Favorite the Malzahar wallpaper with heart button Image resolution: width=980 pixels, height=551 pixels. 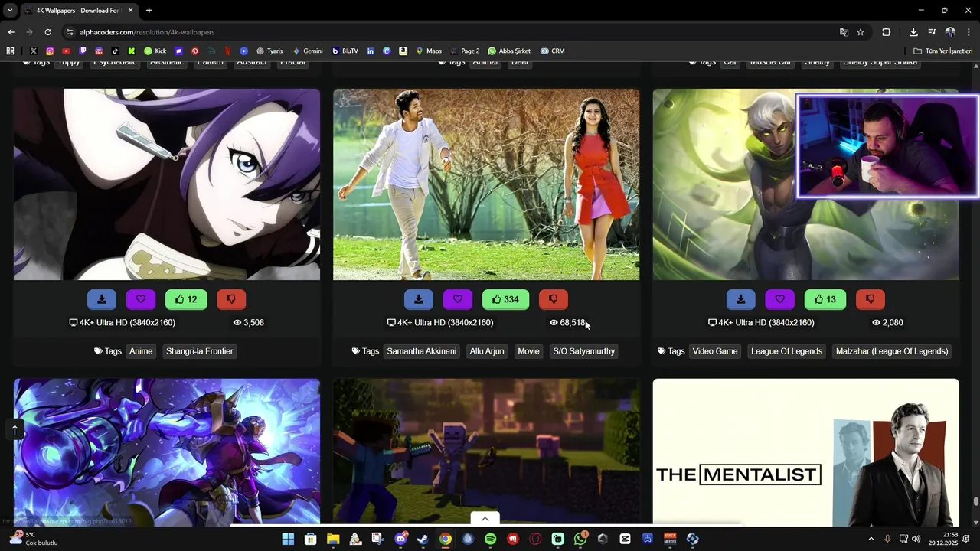point(780,299)
